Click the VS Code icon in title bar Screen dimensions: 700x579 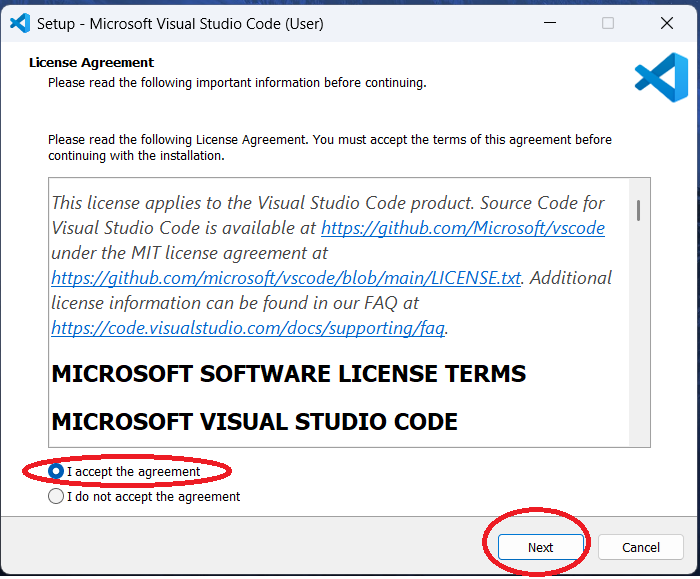(19, 23)
